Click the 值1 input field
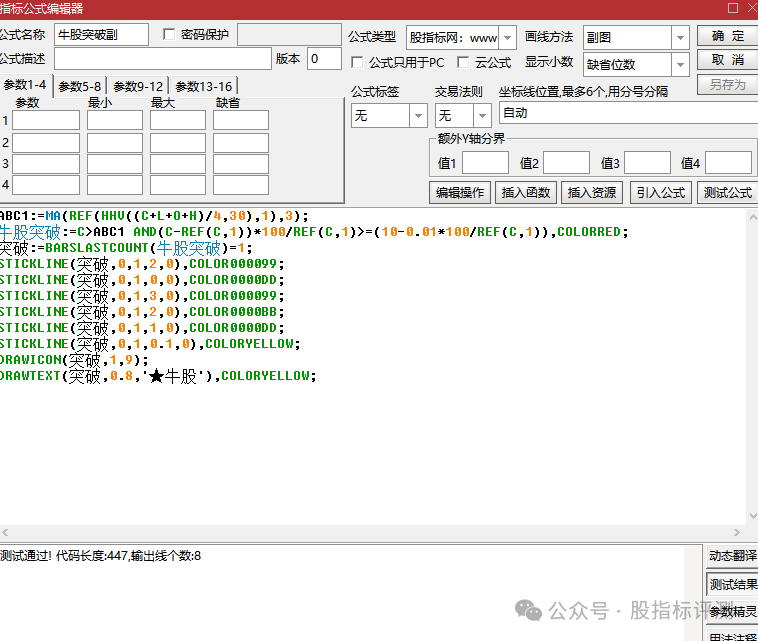Viewport: 758px width, 641px height. point(485,163)
